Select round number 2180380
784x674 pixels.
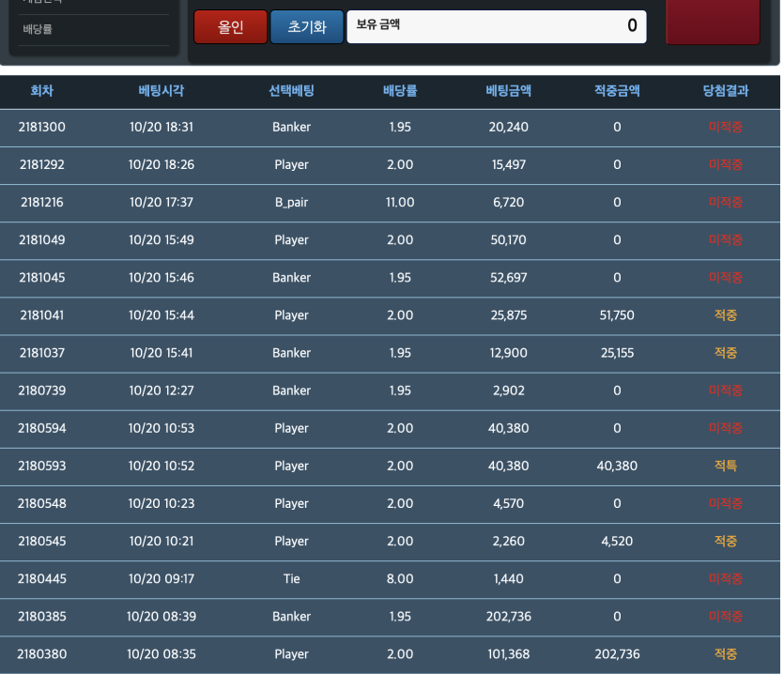[42, 654]
